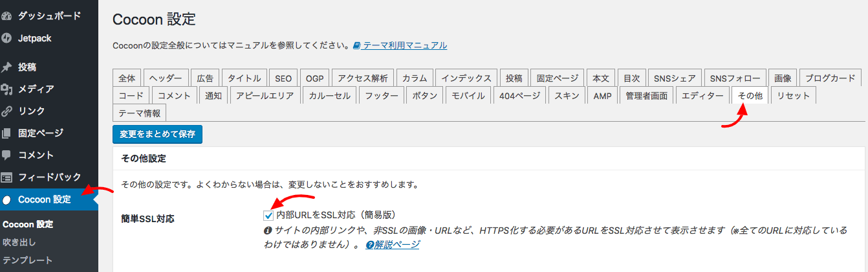
Task: Click the chain link icon beside リンク
Action: (6, 111)
